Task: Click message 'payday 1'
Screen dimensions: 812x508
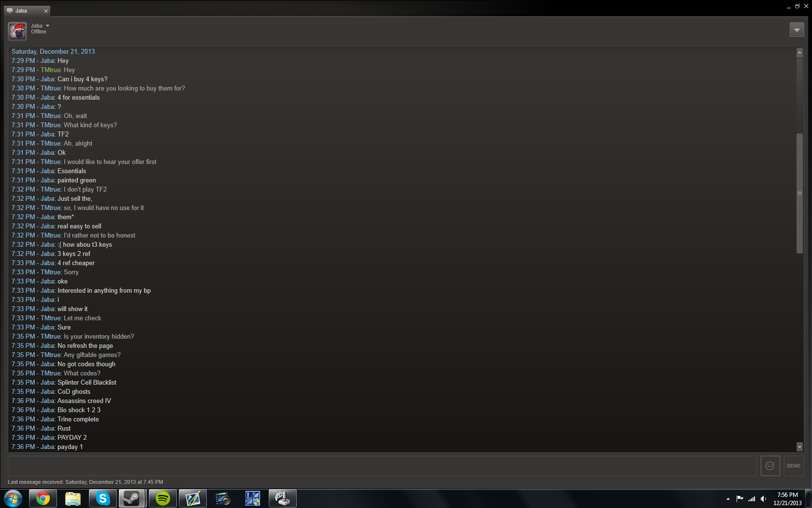Action: [x=70, y=447]
